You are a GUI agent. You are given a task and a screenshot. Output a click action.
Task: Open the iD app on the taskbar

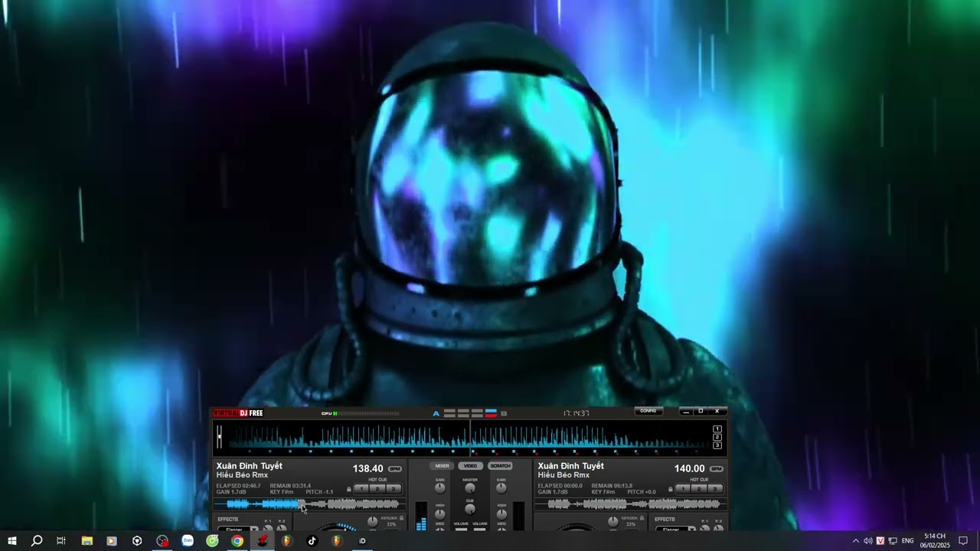(x=363, y=541)
